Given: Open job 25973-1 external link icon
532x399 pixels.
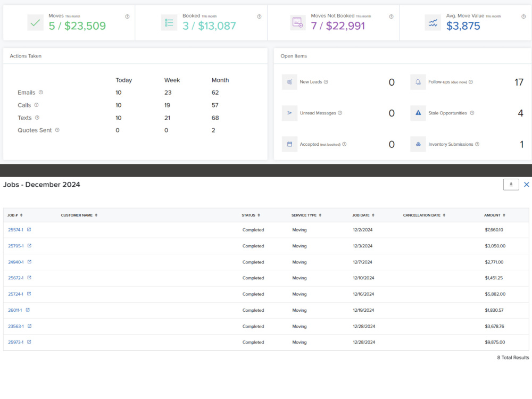Looking at the screenshot, I should tap(29, 342).
